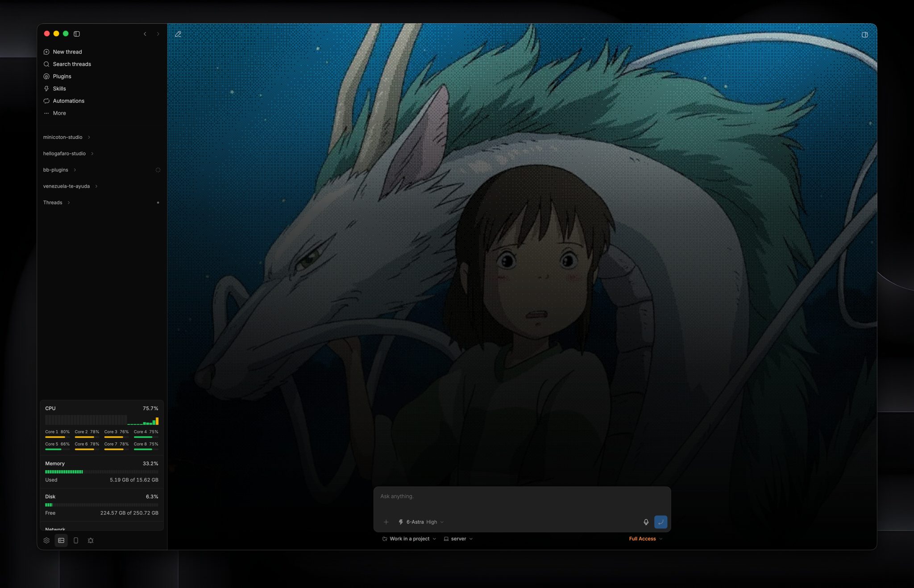The width and height of the screenshot is (914, 588).
Task: Click the mobile device icon
Action: [x=76, y=540]
